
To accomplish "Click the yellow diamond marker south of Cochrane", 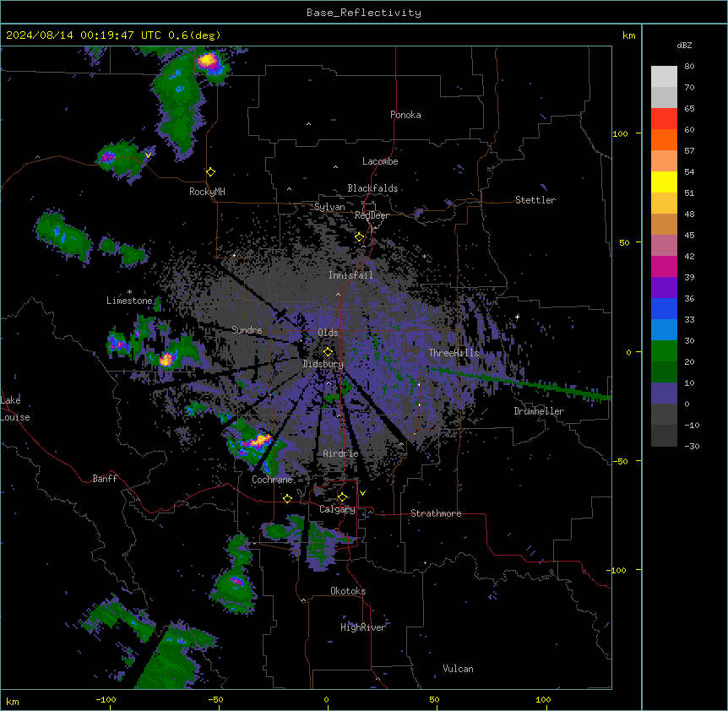I will point(287,498).
